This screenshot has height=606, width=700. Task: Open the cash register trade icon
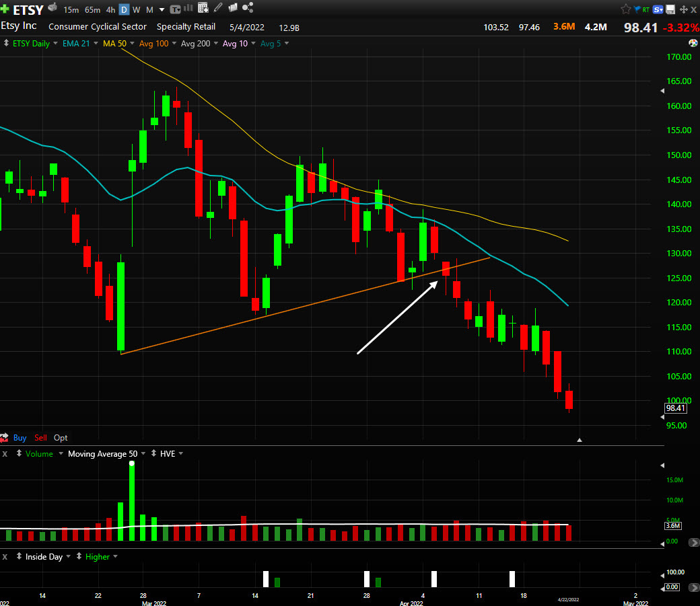[53, 7]
